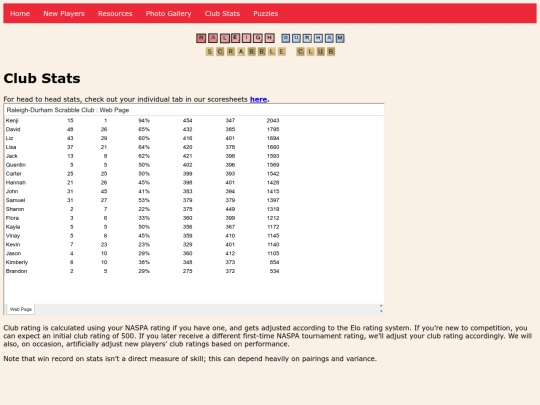This screenshot has height=405, width=540.
Task: Select the Web Page sheet tab
Action: click(x=21, y=309)
